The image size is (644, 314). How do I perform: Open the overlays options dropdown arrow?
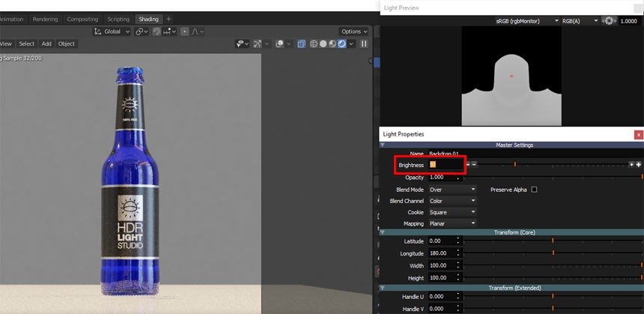289,43
